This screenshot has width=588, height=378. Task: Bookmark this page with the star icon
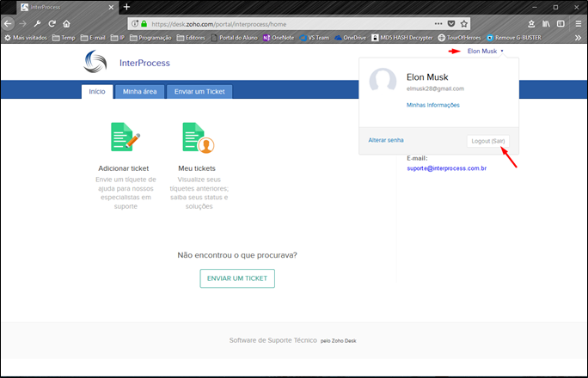click(x=464, y=23)
